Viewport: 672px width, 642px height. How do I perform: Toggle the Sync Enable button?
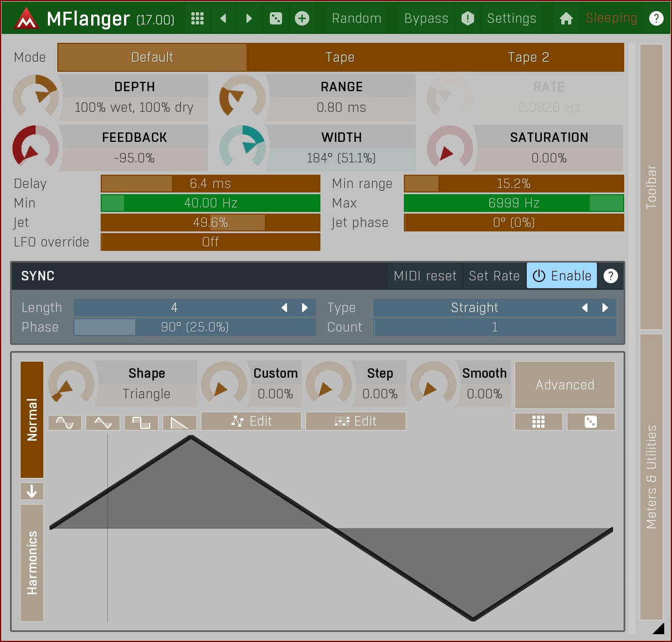561,276
